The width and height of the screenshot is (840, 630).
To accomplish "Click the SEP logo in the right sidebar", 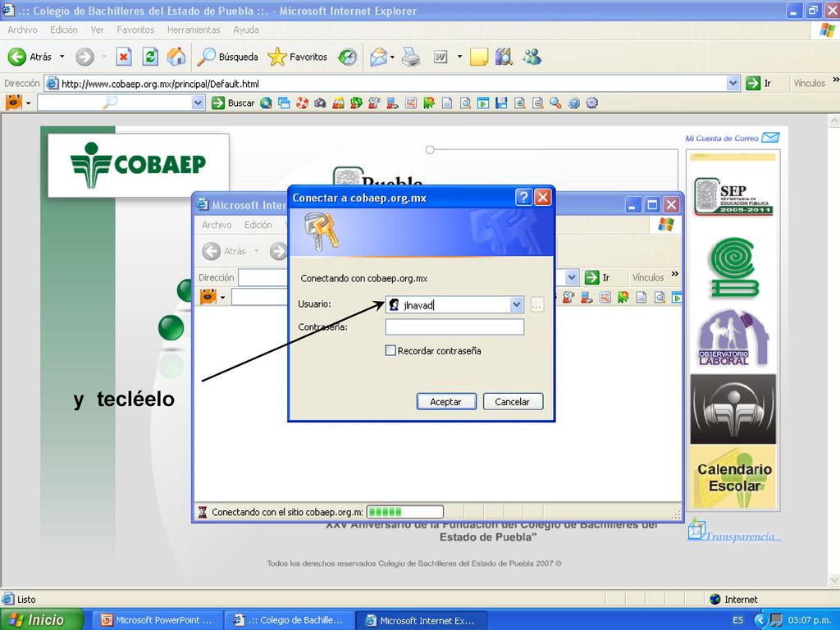I will point(733,196).
